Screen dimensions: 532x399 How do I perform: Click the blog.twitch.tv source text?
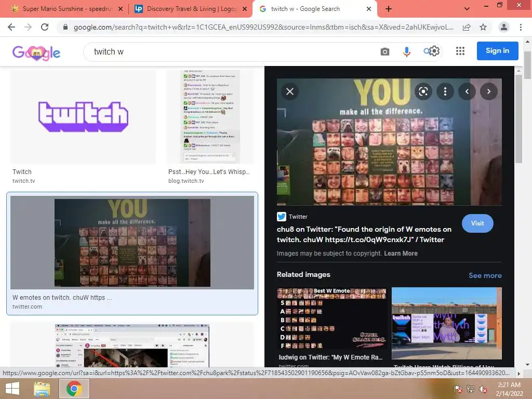pos(186,181)
